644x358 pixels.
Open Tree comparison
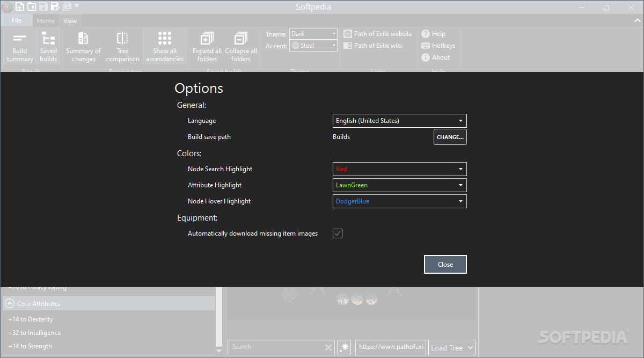point(122,47)
